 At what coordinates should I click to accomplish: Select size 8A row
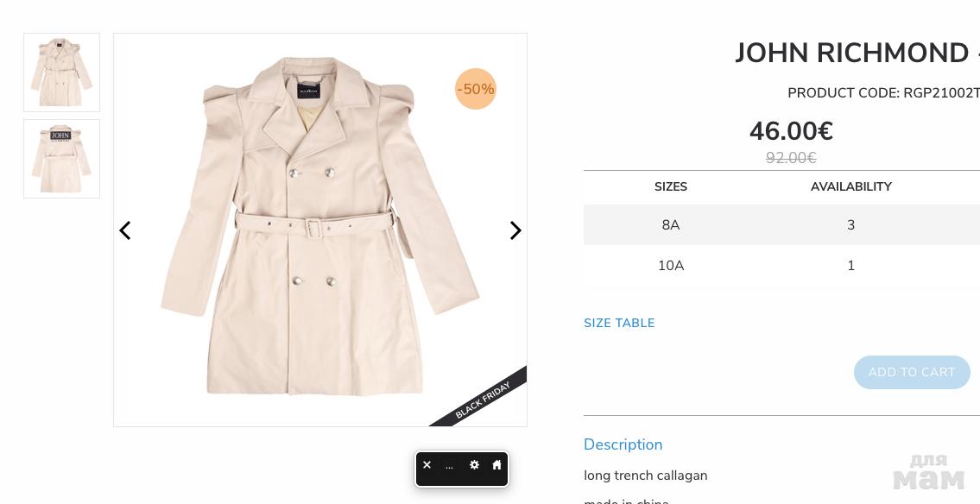click(x=671, y=225)
